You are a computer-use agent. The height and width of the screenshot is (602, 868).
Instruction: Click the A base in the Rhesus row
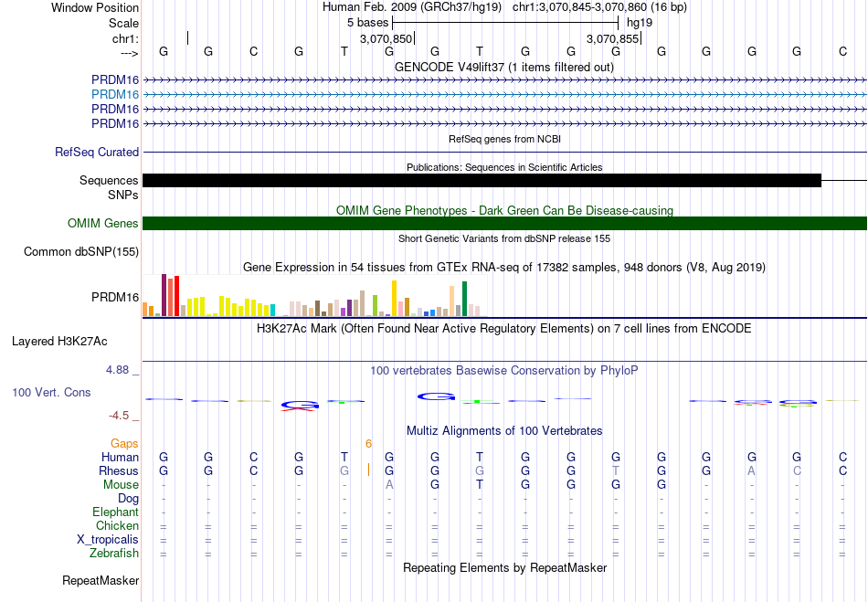(751, 471)
